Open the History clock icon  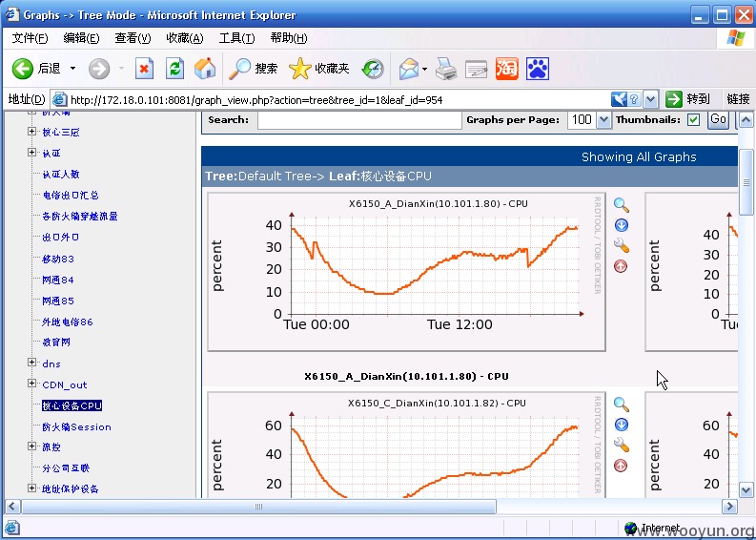[x=373, y=69]
